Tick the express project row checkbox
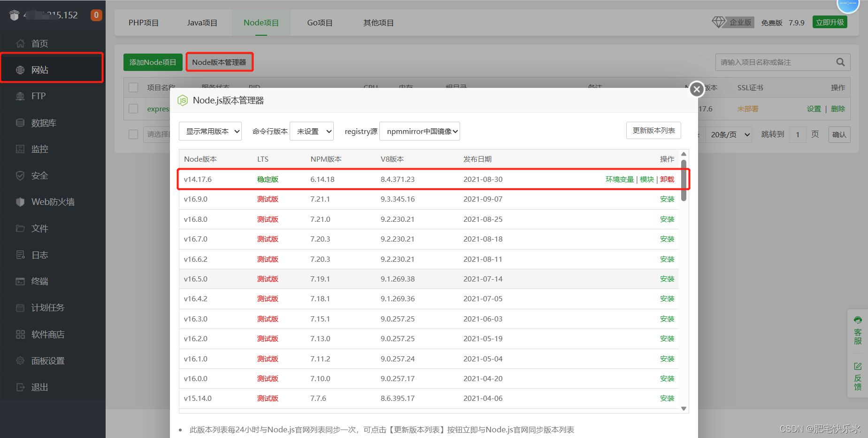Image resolution: width=868 pixels, height=438 pixels. click(133, 109)
